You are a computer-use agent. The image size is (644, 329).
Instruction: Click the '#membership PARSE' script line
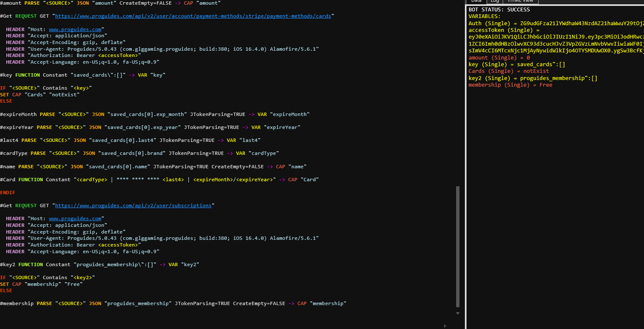coord(173,304)
